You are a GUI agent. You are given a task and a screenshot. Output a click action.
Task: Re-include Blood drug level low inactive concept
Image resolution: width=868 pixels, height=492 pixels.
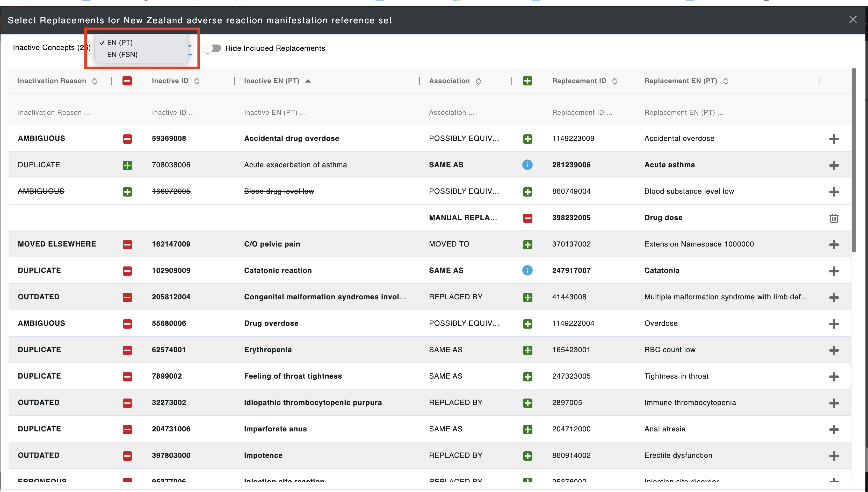(x=127, y=192)
